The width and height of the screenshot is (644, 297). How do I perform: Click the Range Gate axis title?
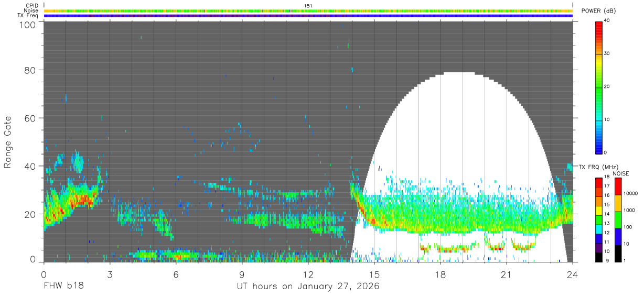8,142
